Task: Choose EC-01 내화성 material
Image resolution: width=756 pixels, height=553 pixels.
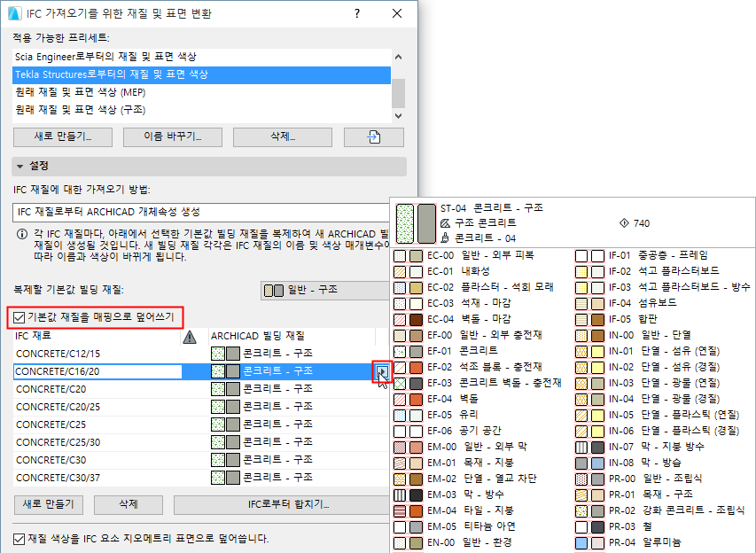Action: (x=479, y=271)
